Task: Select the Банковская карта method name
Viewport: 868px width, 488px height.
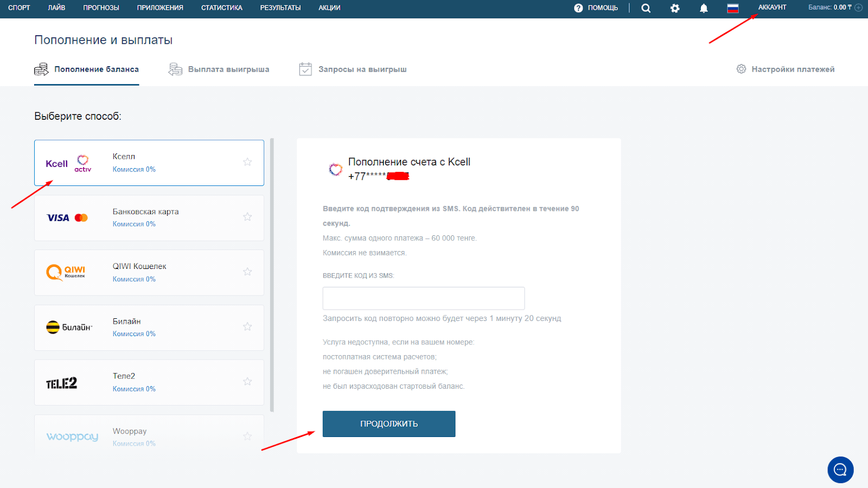Action: [x=145, y=211]
